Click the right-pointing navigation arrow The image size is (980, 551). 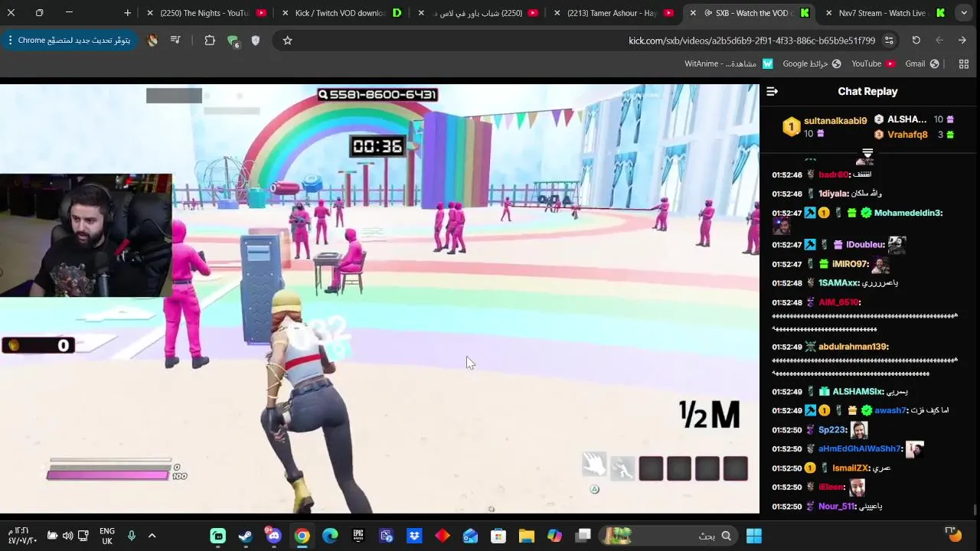pos(962,40)
